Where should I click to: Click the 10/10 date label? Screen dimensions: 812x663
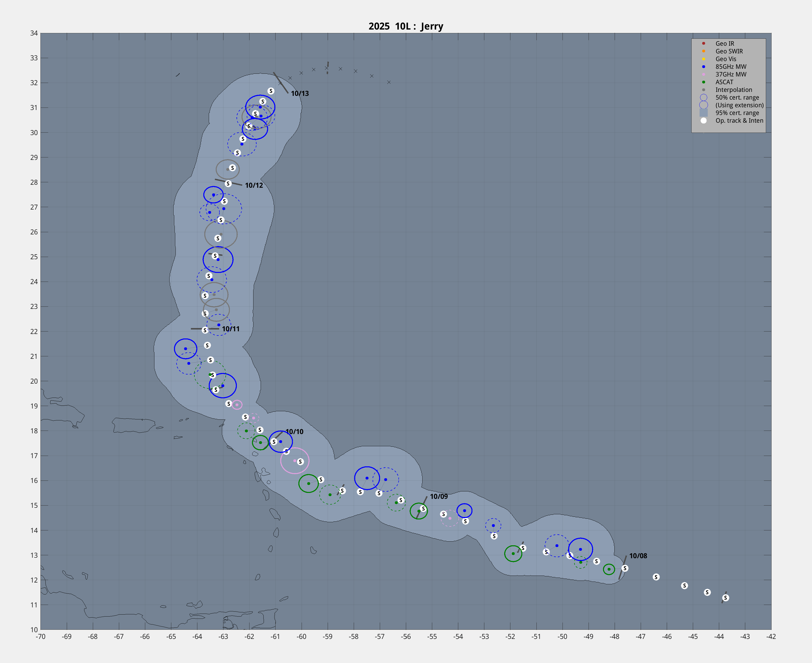(294, 432)
